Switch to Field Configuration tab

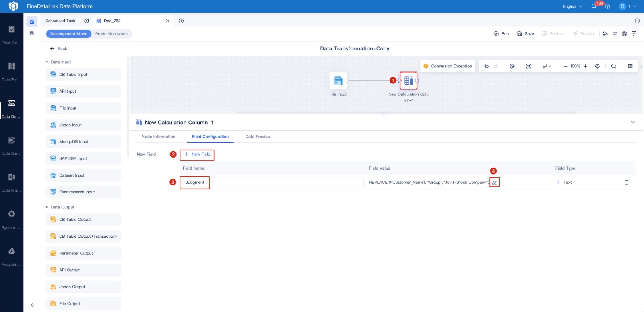[x=210, y=137]
